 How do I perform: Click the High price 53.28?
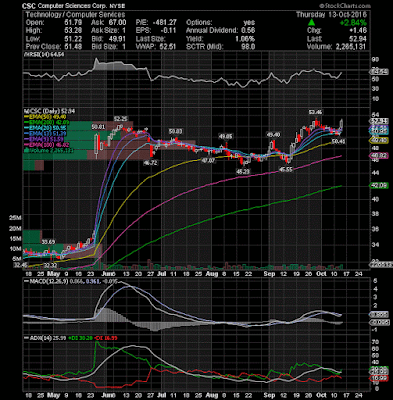click(74, 31)
